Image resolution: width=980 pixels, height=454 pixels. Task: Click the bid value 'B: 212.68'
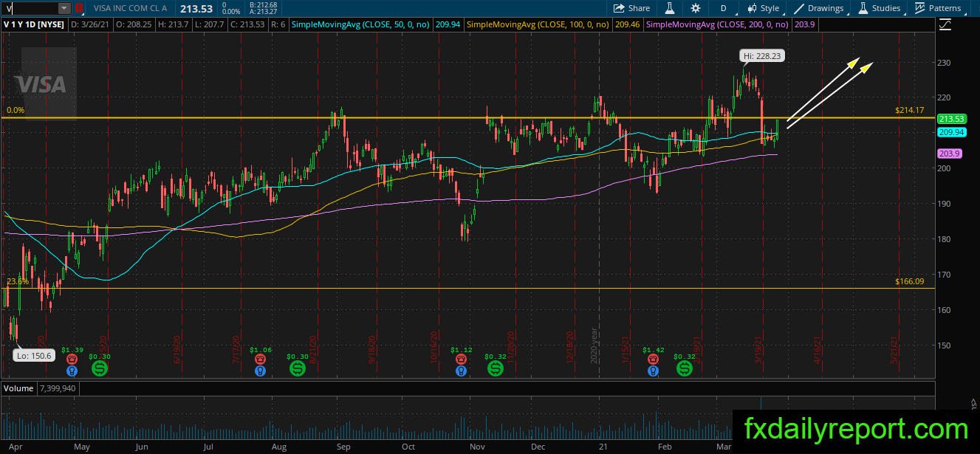click(264, 4)
